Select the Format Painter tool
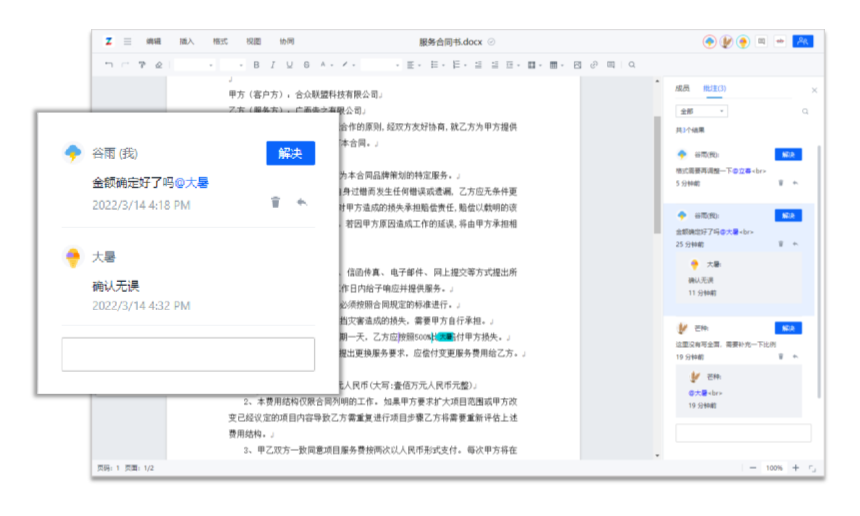The width and height of the screenshot is (860, 516). coord(142,65)
